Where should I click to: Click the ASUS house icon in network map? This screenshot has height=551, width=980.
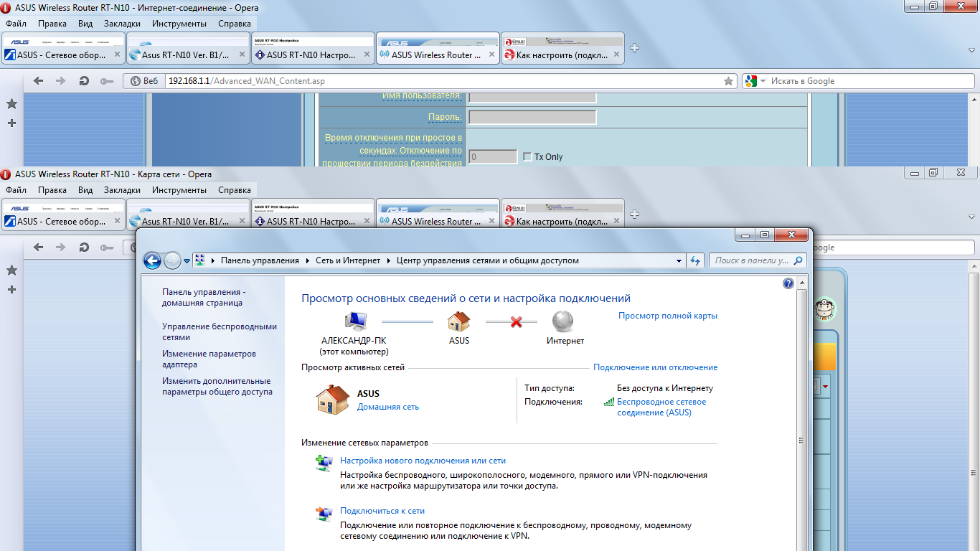click(x=459, y=321)
